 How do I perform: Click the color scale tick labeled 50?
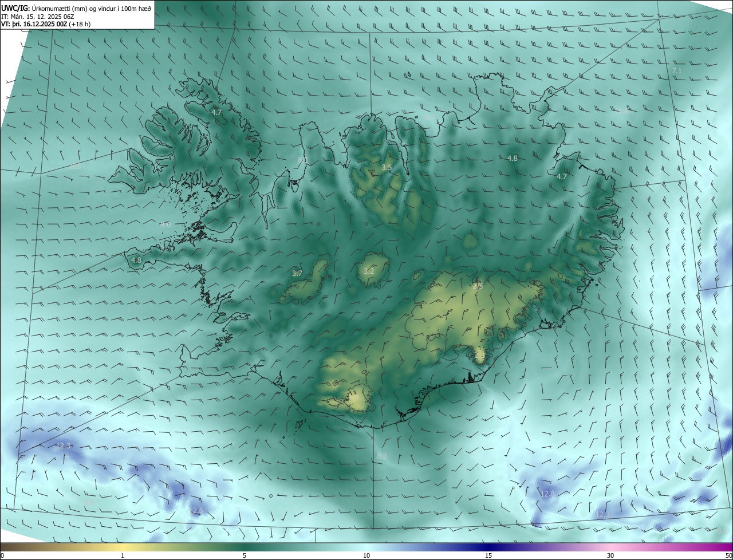pos(728,555)
